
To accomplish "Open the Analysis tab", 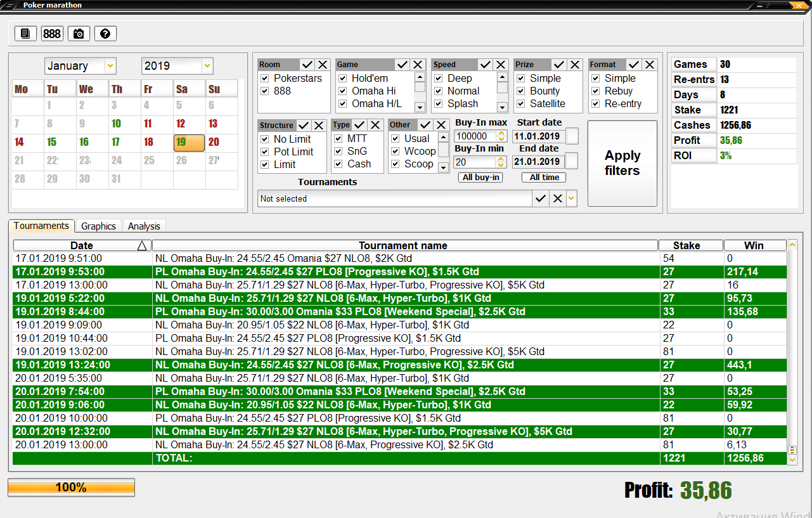I will point(144,226).
